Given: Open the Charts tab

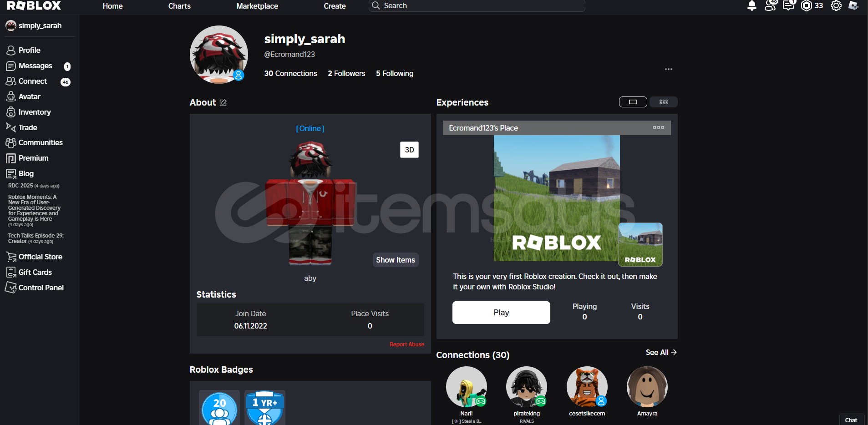Looking at the screenshot, I should pyautogui.click(x=179, y=6).
